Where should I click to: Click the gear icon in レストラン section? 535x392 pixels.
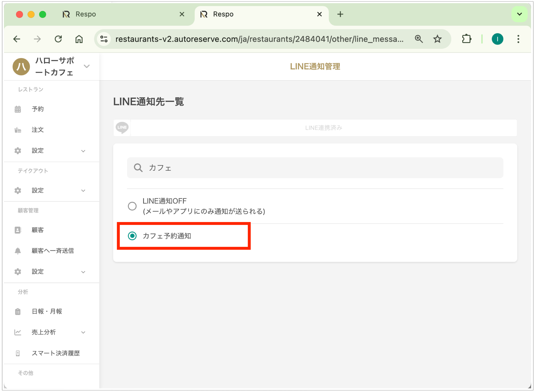18,151
